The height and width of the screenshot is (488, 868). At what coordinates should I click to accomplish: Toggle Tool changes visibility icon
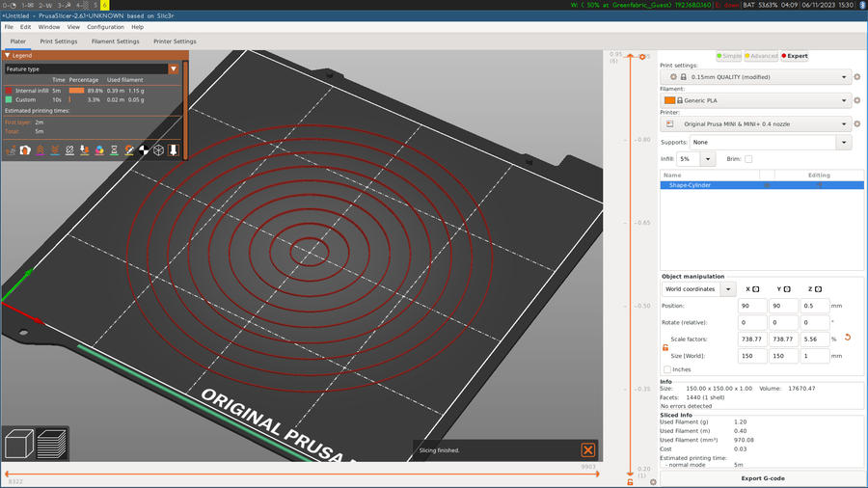[x=85, y=149]
